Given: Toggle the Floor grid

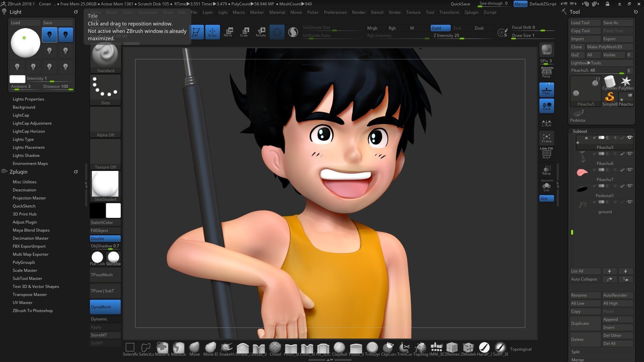Looking at the screenshot, I should click(x=546, y=90).
